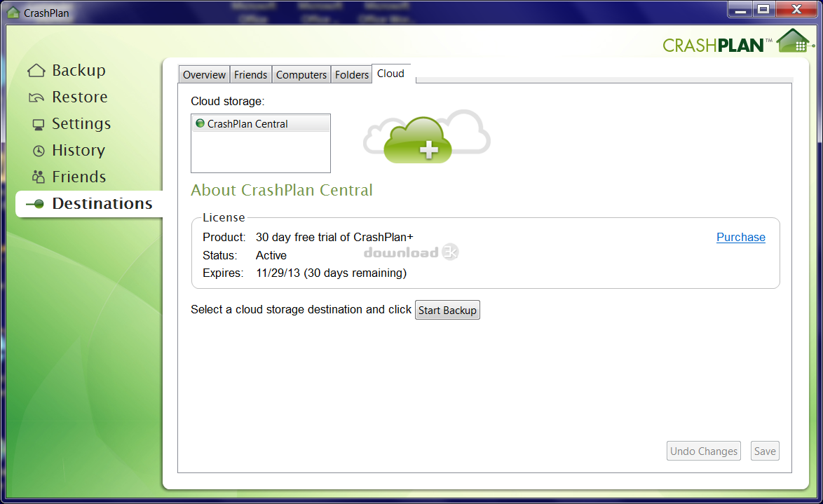Switch to the Overview tab
Image resolution: width=823 pixels, height=504 pixels.
coord(204,75)
